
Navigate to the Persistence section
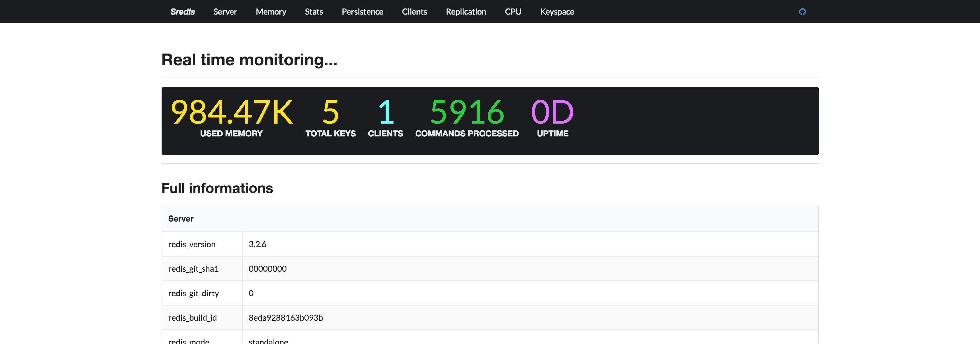coord(362,12)
